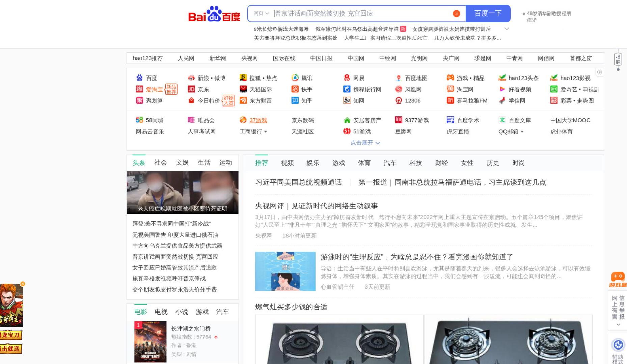Click 点击展开 to show more sites
The image size is (627, 364).
365,143
